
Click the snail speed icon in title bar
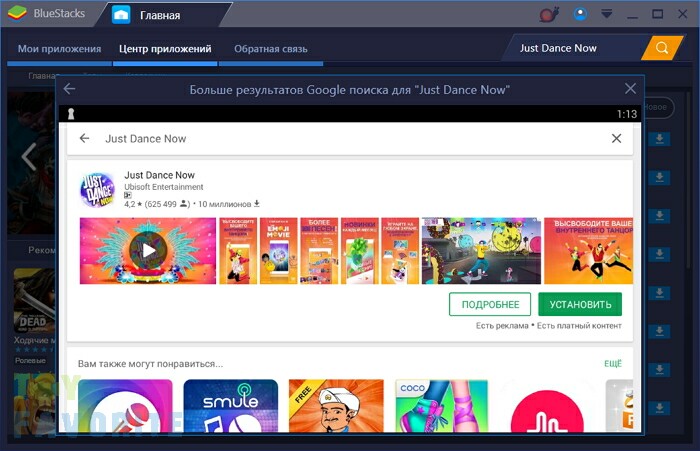tap(549, 14)
